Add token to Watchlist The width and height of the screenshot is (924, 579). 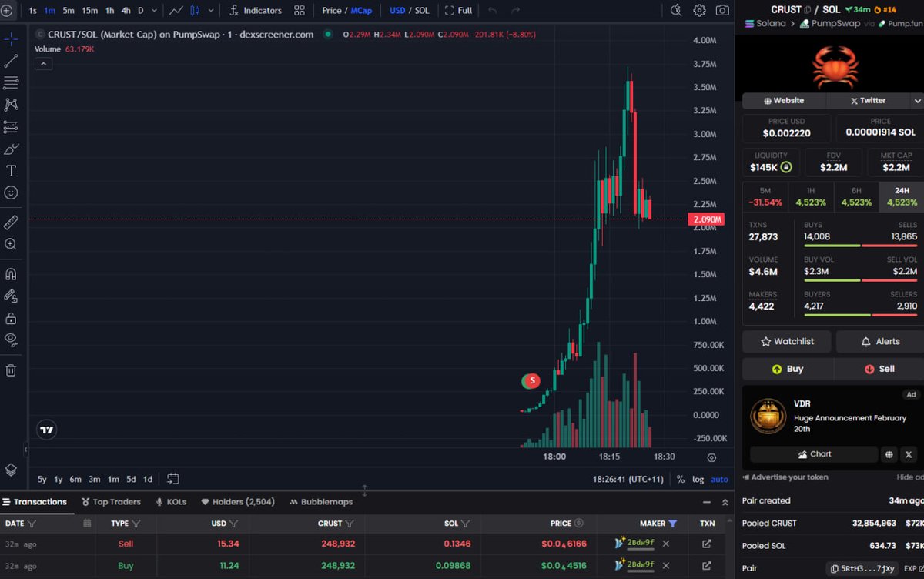(787, 342)
